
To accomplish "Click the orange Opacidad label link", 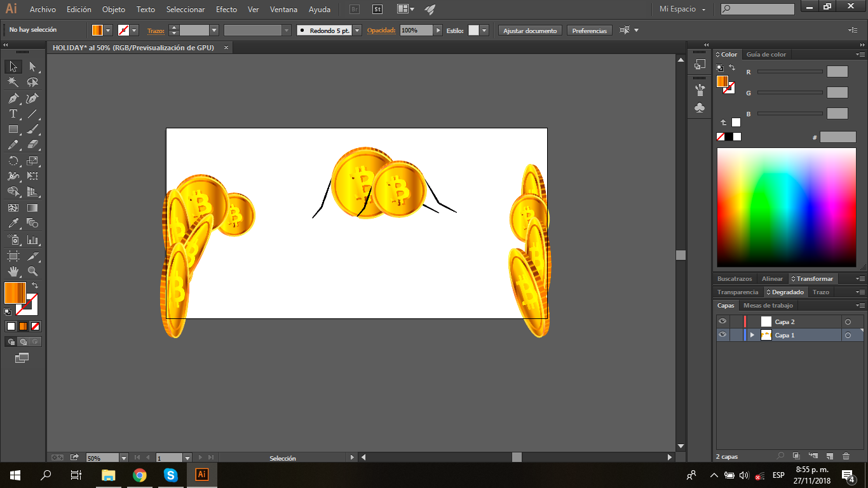I will 381,30.
